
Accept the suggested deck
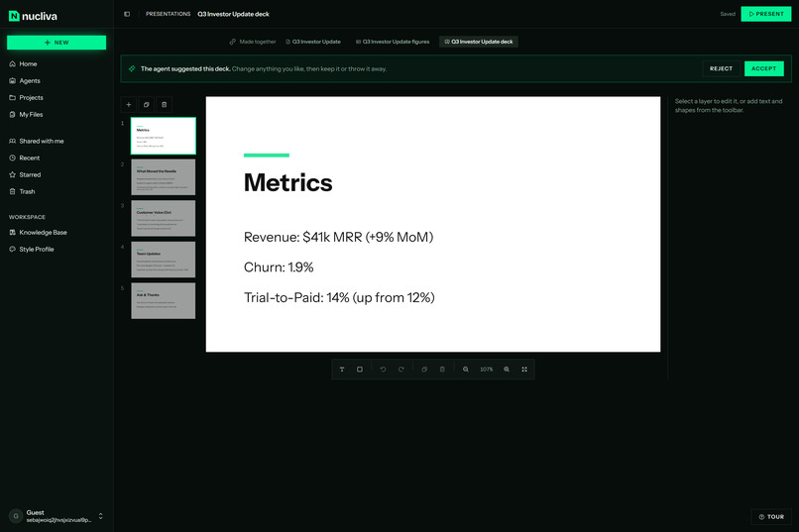[764, 68]
